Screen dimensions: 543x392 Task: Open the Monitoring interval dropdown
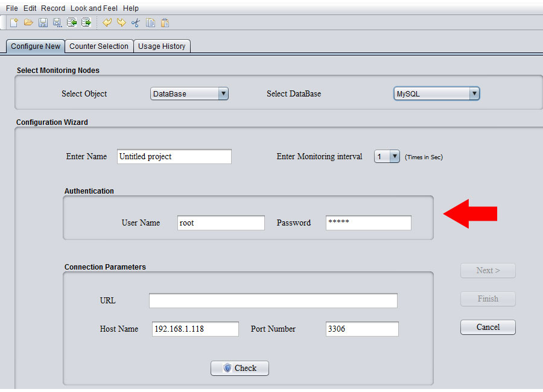tap(387, 156)
